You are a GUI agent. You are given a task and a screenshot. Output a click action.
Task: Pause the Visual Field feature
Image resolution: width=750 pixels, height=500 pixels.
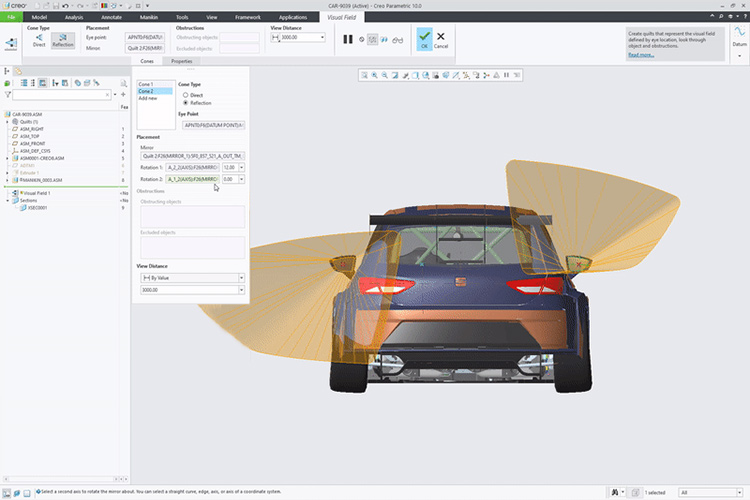click(x=348, y=39)
